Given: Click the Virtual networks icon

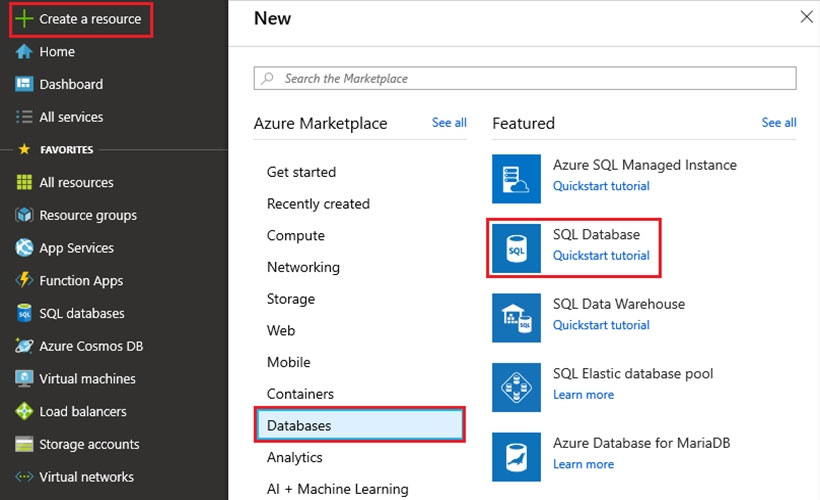Looking at the screenshot, I should coord(24,476).
